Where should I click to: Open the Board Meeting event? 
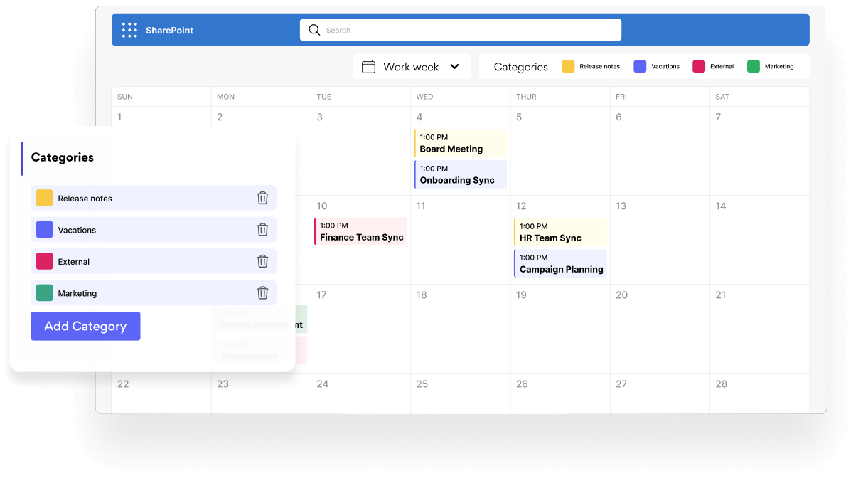click(x=461, y=143)
